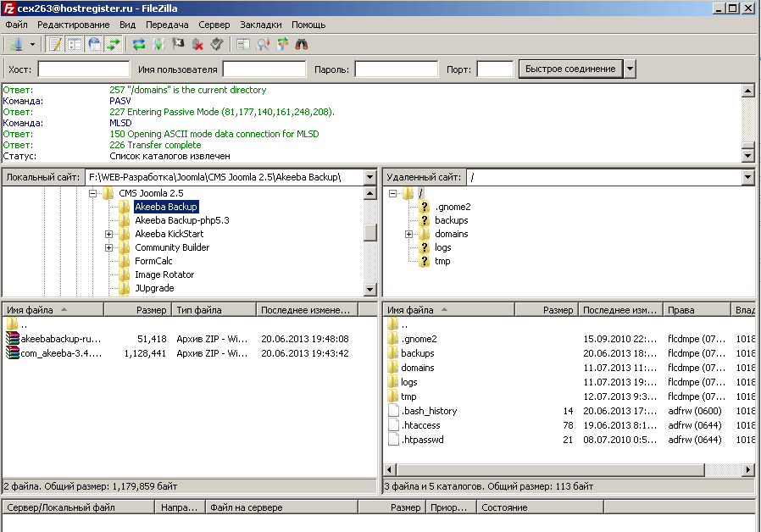This screenshot has height=532, width=761.
Task: Open the Quickconnect history dropdown arrow
Action: 630,69
